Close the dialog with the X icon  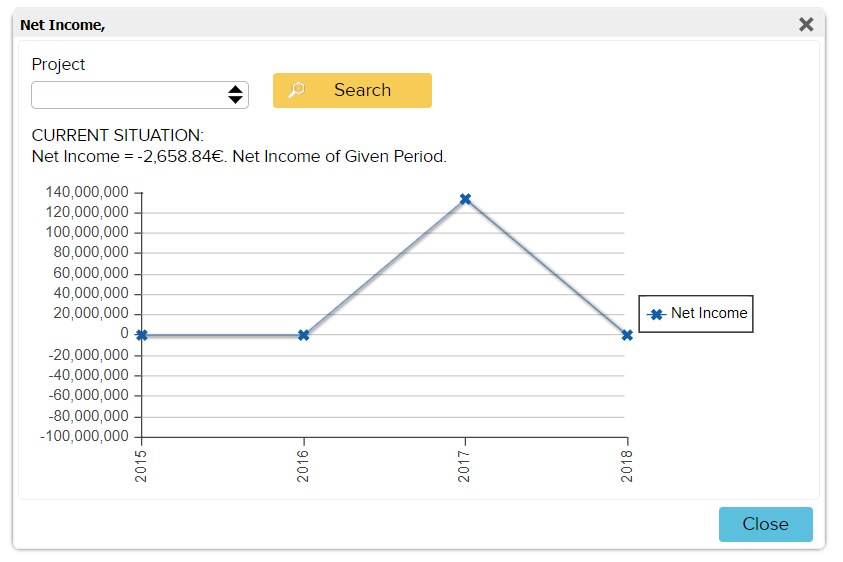(806, 25)
